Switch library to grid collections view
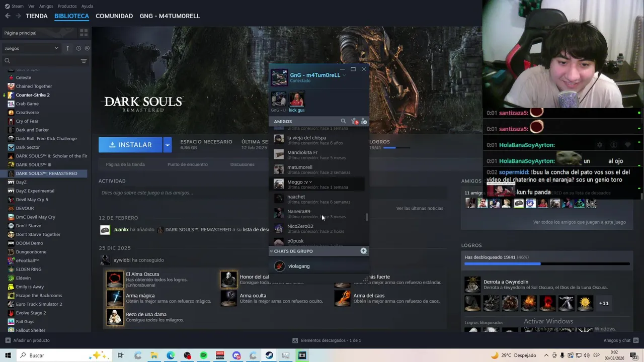 click(x=84, y=33)
